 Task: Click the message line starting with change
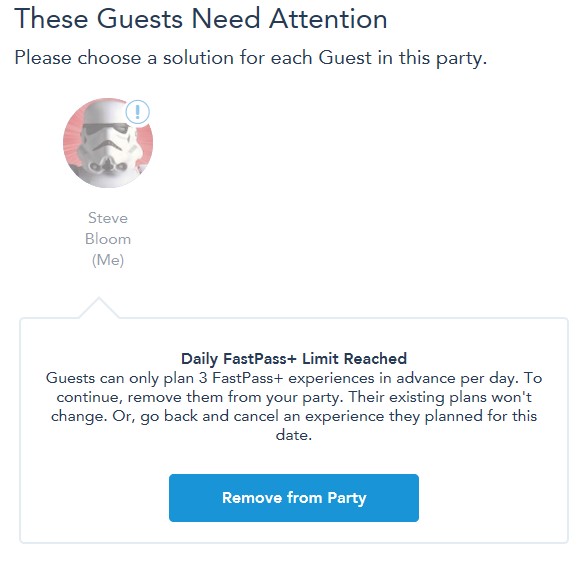click(x=294, y=416)
